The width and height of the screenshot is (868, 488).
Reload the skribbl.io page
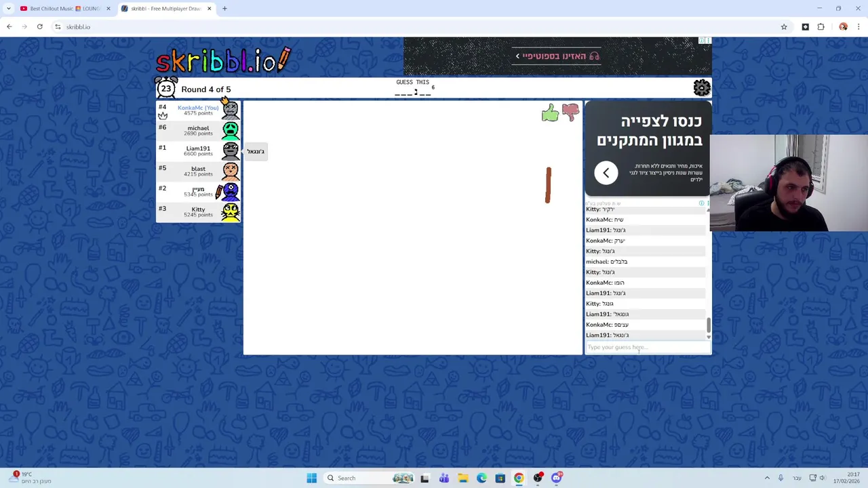pyautogui.click(x=39, y=27)
